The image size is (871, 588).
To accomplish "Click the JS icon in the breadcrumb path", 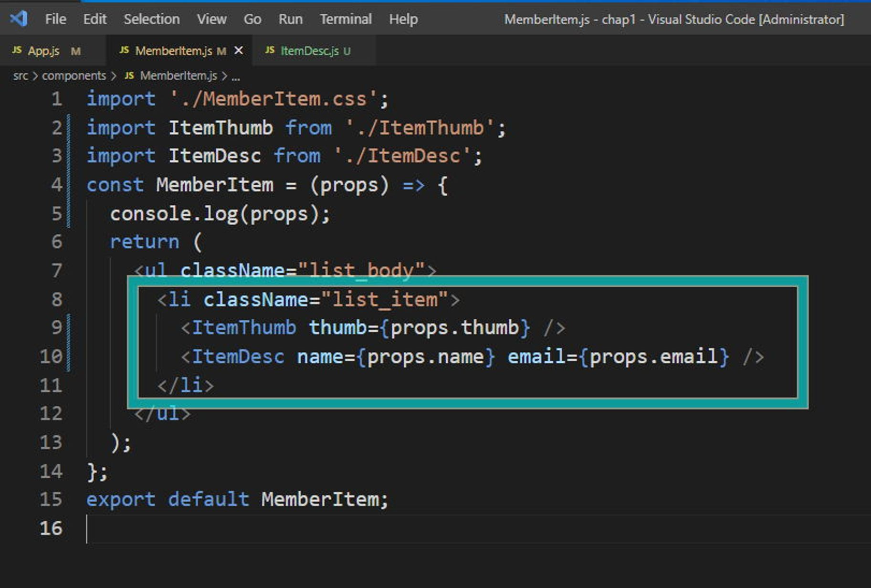I will tap(129, 76).
